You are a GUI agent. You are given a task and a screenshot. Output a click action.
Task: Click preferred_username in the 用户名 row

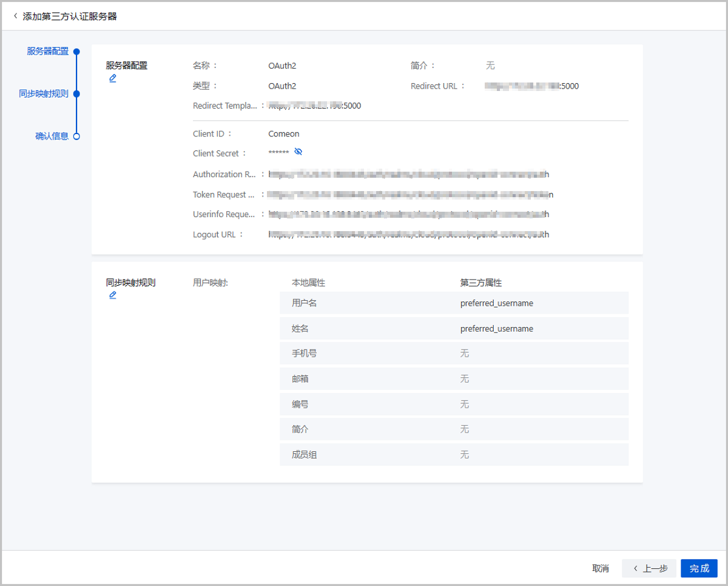tap(497, 303)
